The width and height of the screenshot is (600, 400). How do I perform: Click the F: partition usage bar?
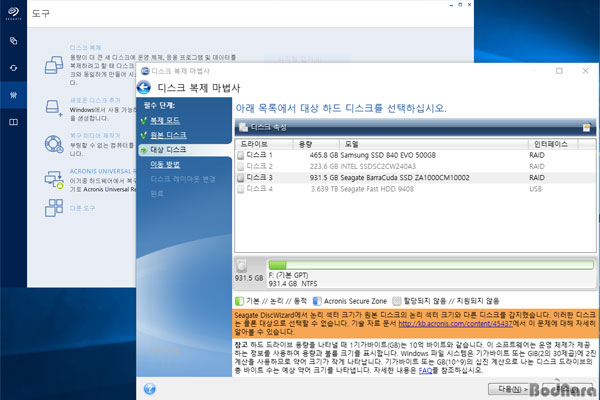431,265
